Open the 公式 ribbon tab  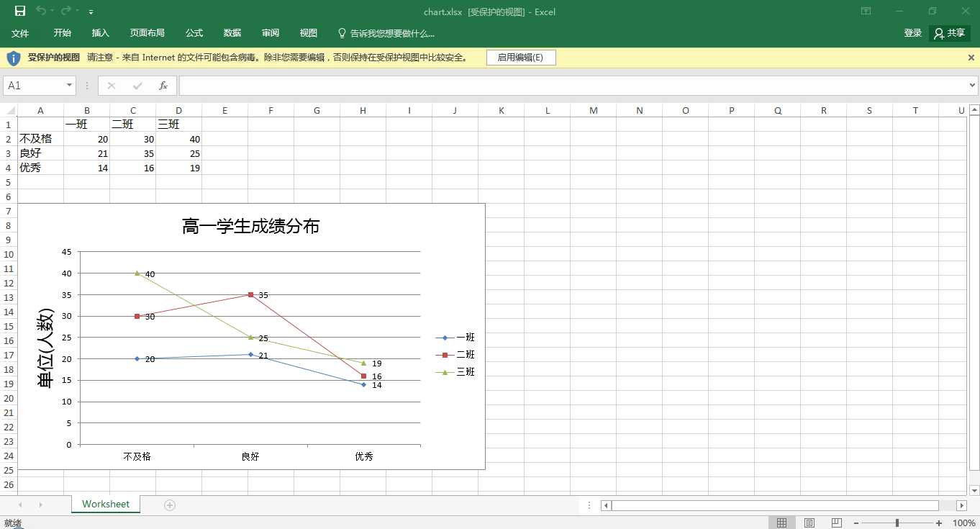coord(194,33)
